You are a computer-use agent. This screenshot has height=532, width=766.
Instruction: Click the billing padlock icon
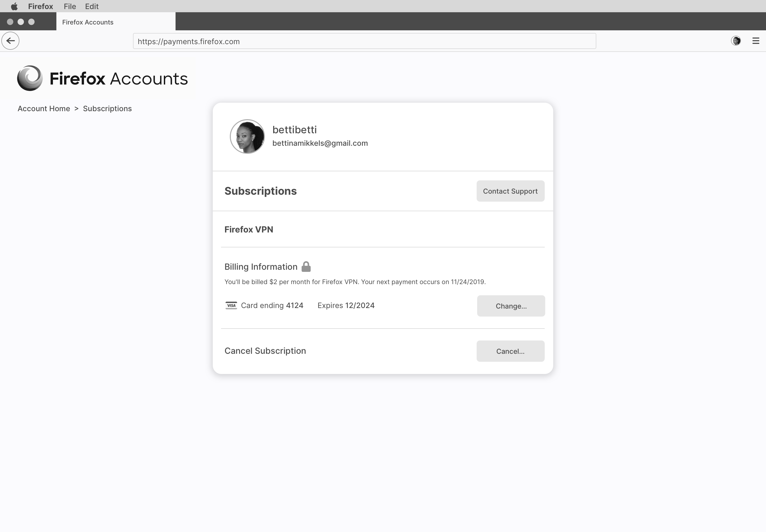[x=306, y=267]
